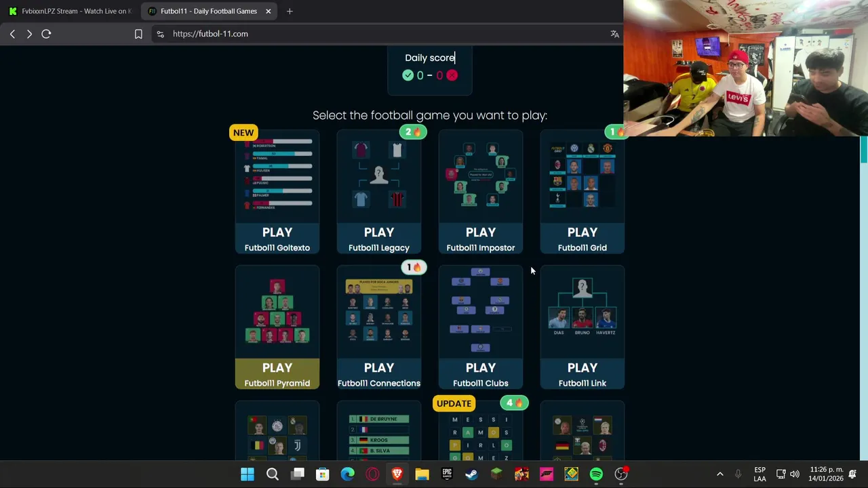Launch Microsoft Store from taskbar
Image resolution: width=868 pixels, height=488 pixels.
click(x=322, y=474)
